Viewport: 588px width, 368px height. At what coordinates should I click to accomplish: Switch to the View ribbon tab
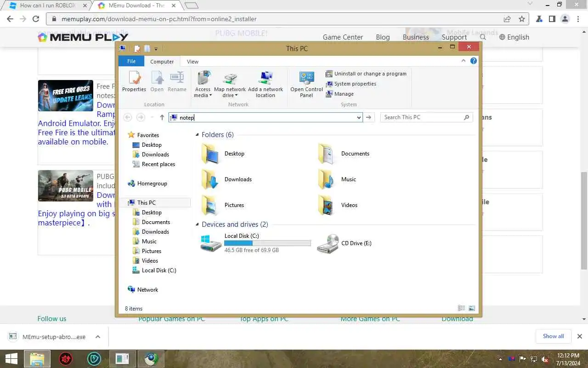[193, 61]
